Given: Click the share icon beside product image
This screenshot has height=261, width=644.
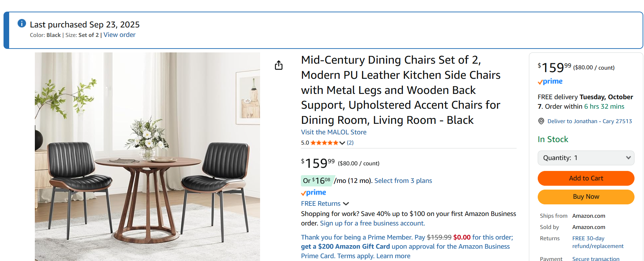Looking at the screenshot, I should pos(279,65).
